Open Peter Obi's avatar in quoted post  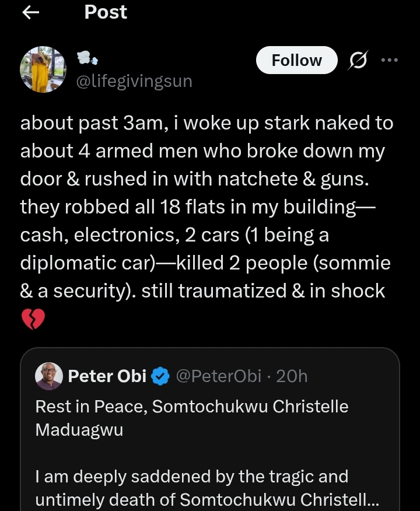click(x=49, y=376)
